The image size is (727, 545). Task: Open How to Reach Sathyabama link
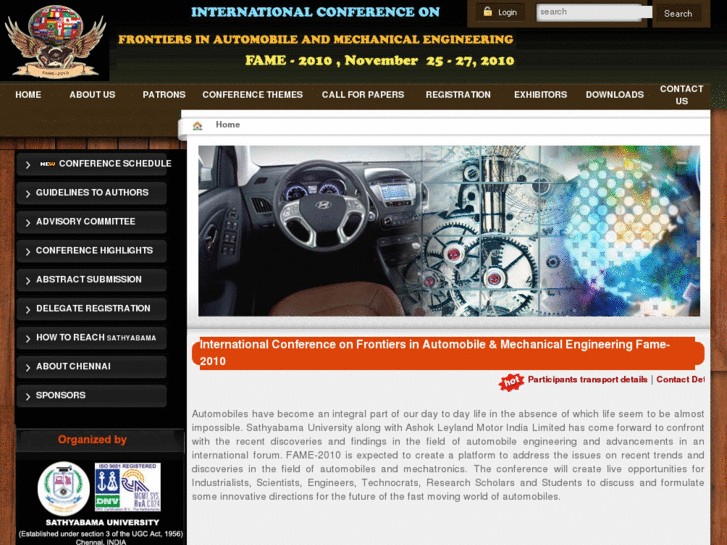[x=96, y=337]
